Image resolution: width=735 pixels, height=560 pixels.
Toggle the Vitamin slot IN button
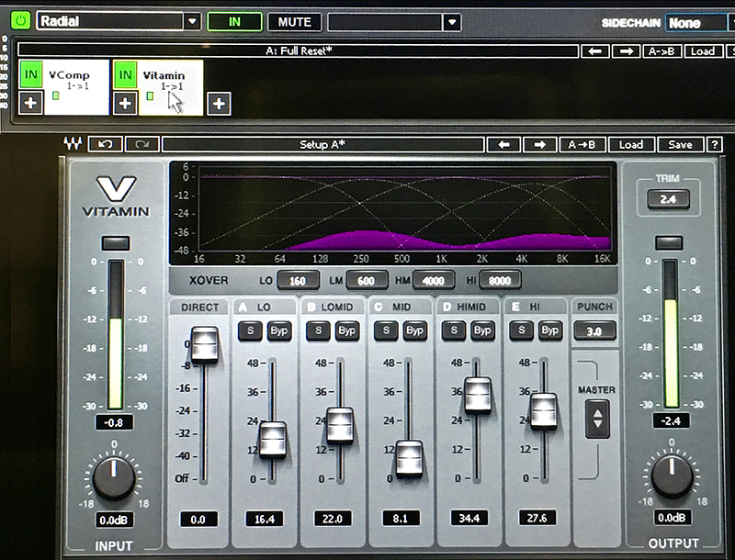pyautogui.click(x=125, y=74)
